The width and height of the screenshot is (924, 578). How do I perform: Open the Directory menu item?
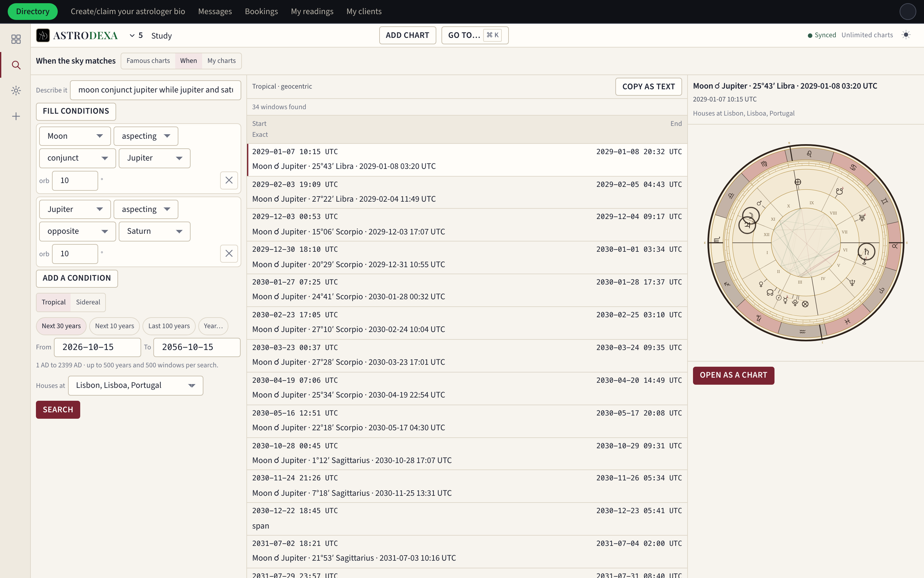[x=32, y=12]
